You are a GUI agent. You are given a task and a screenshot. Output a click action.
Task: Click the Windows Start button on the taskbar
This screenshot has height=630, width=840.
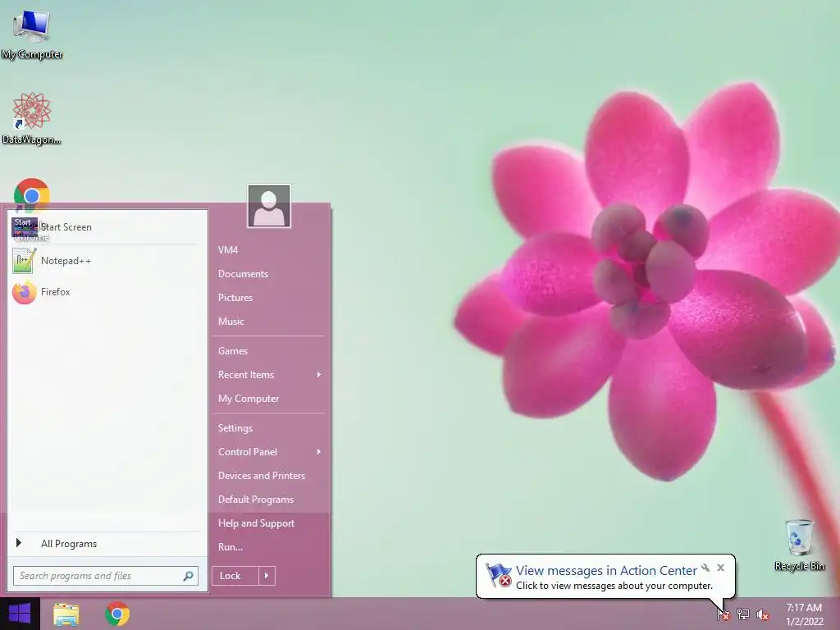tap(20, 614)
